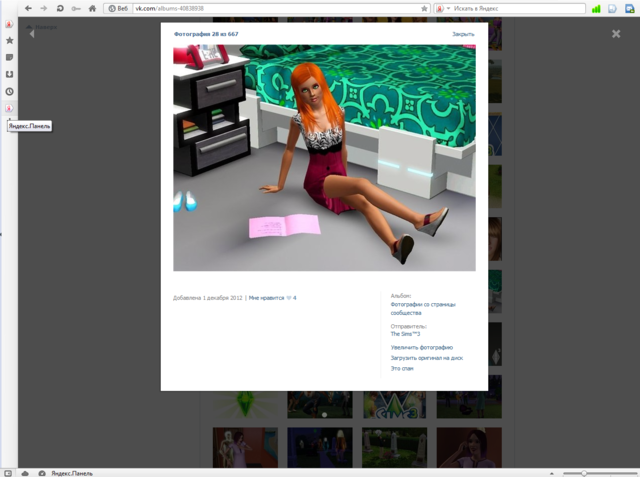
Task: Click Загрузить оригинал на диск
Action: point(427,358)
